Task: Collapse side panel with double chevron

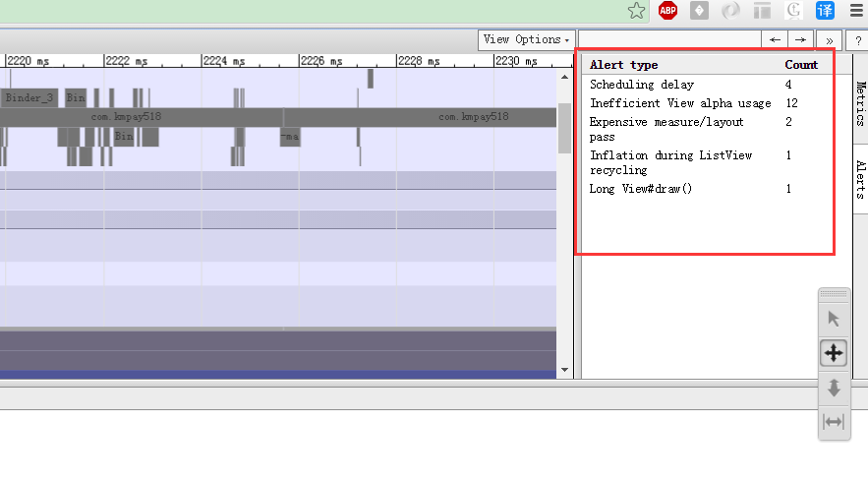Action: (x=830, y=40)
